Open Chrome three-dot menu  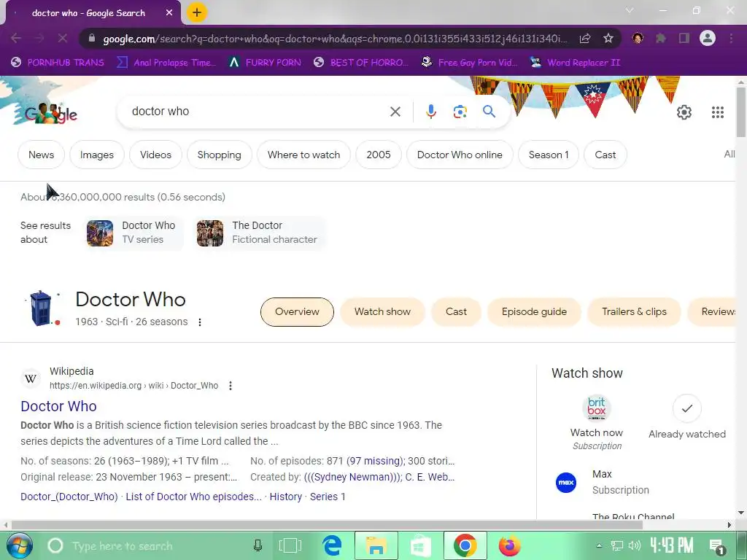(x=731, y=38)
